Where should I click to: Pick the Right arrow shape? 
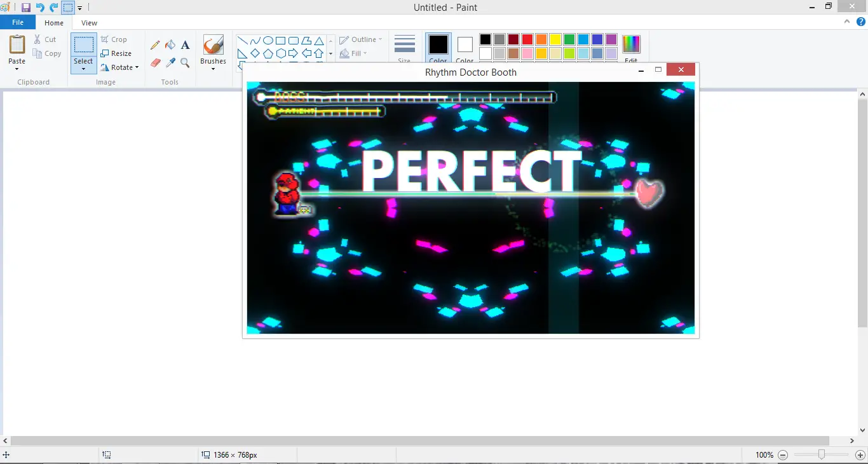(x=294, y=53)
